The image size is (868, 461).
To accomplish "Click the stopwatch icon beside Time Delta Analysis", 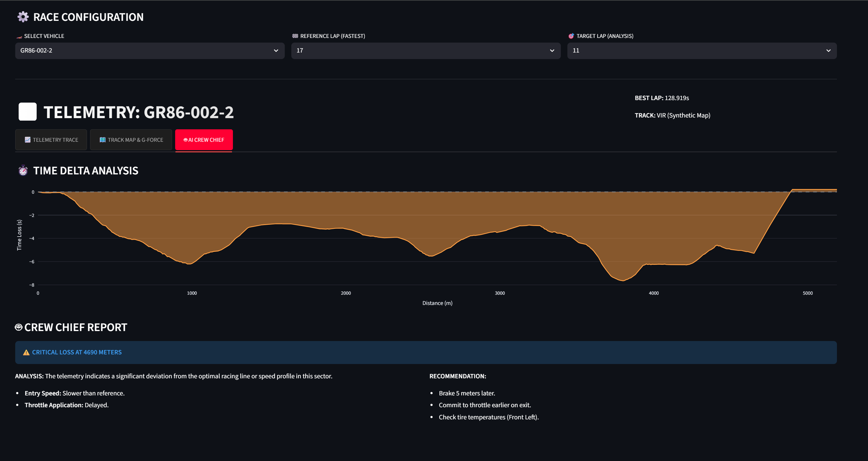I will pyautogui.click(x=23, y=171).
